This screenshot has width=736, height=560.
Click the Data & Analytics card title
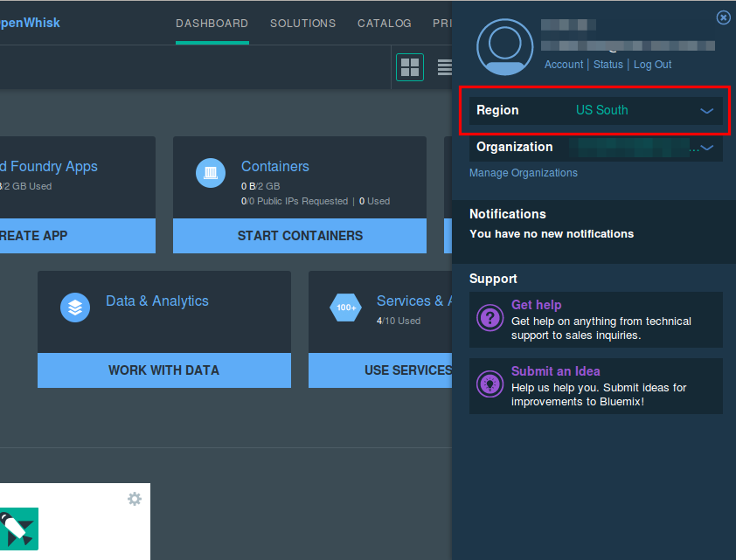click(x=157, y=301)
